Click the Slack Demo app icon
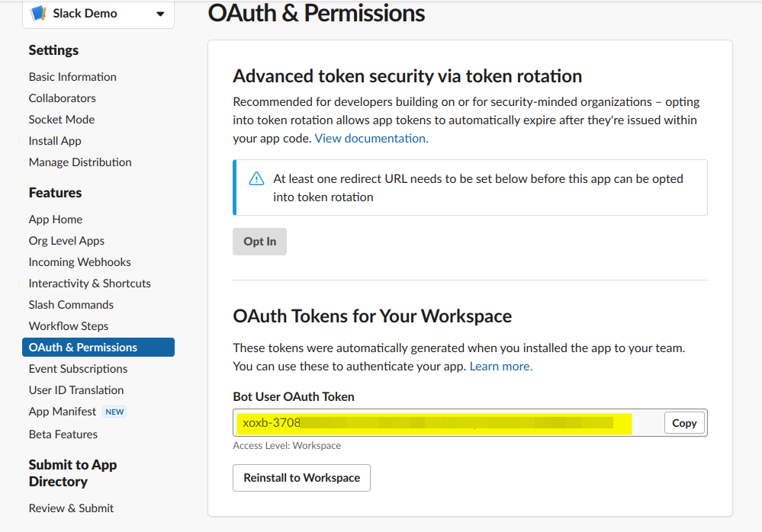 coord(38,13)
